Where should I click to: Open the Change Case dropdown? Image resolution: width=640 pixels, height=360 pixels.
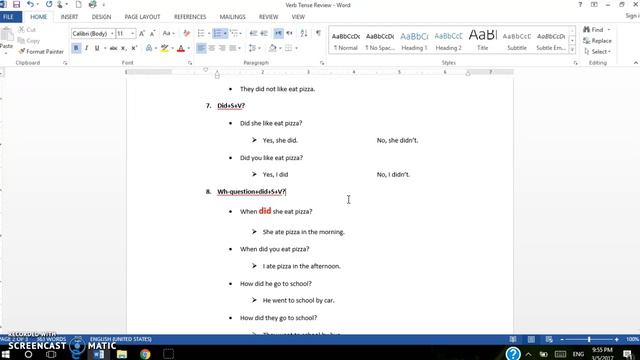[168, 33]
